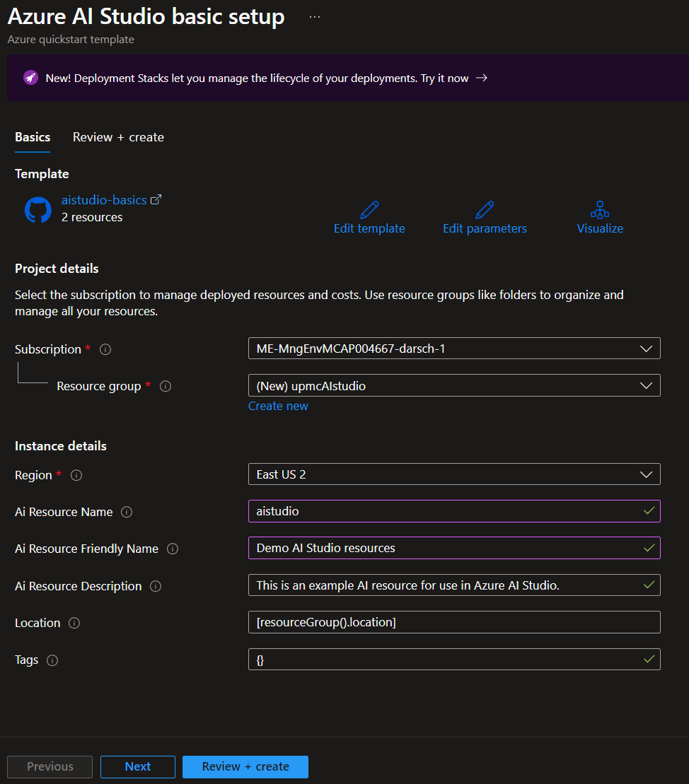The width and height of the screenshot is (689, 784).
Task: Open external link icon next to aistudio-basics
Action: (156, 199)
